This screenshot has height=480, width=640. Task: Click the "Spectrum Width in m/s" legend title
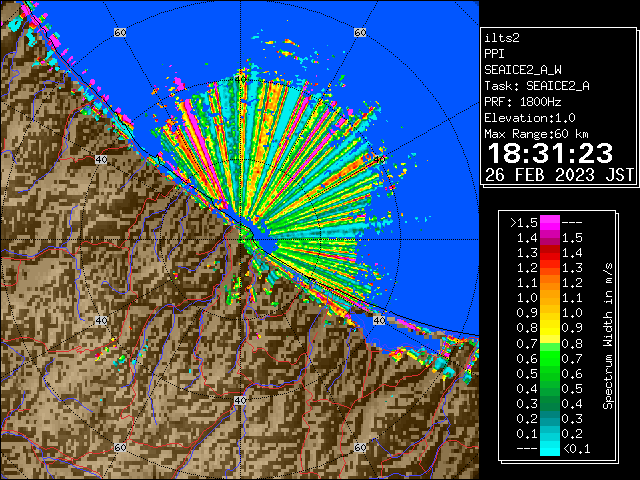pos(608,336)
